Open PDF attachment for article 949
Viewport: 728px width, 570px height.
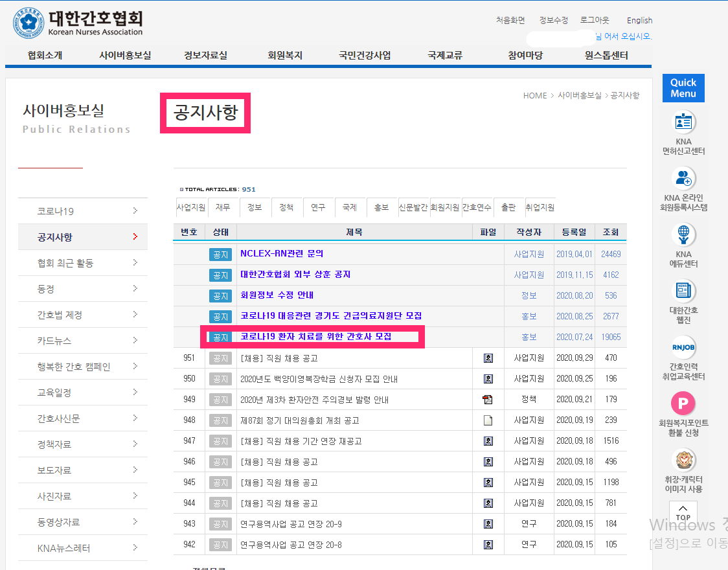488,399
